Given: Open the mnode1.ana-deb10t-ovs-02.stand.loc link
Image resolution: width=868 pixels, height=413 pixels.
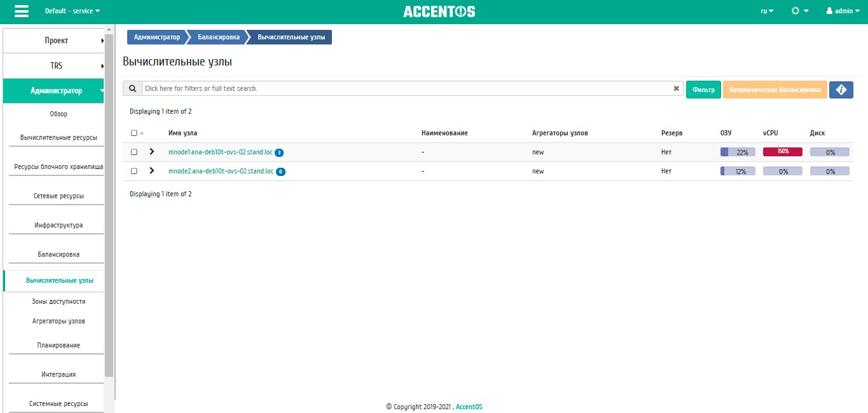Looking at the screenshot, I should [220, 152].
